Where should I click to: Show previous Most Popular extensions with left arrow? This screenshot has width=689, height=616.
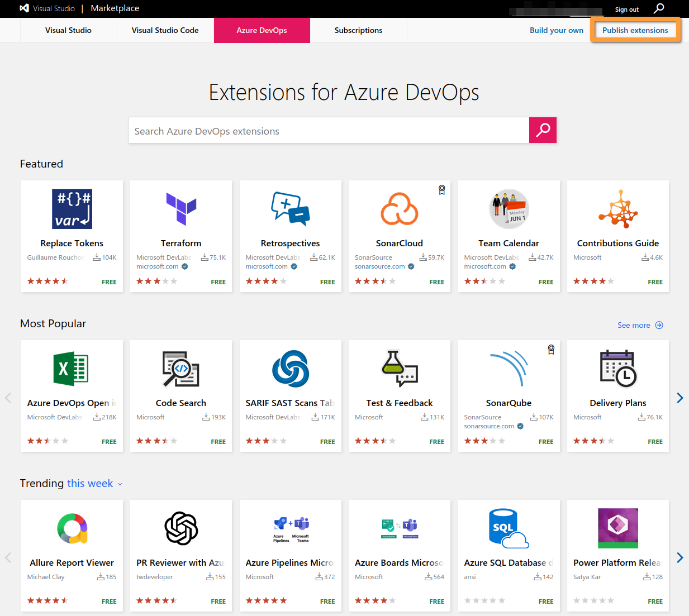(x=8, y=398)
